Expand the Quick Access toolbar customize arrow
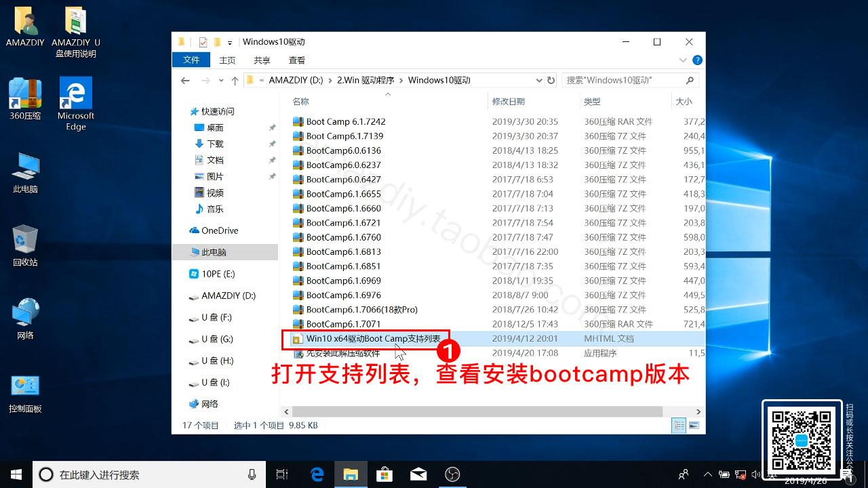Screen dimensions: 868x488 coord(230,42)
